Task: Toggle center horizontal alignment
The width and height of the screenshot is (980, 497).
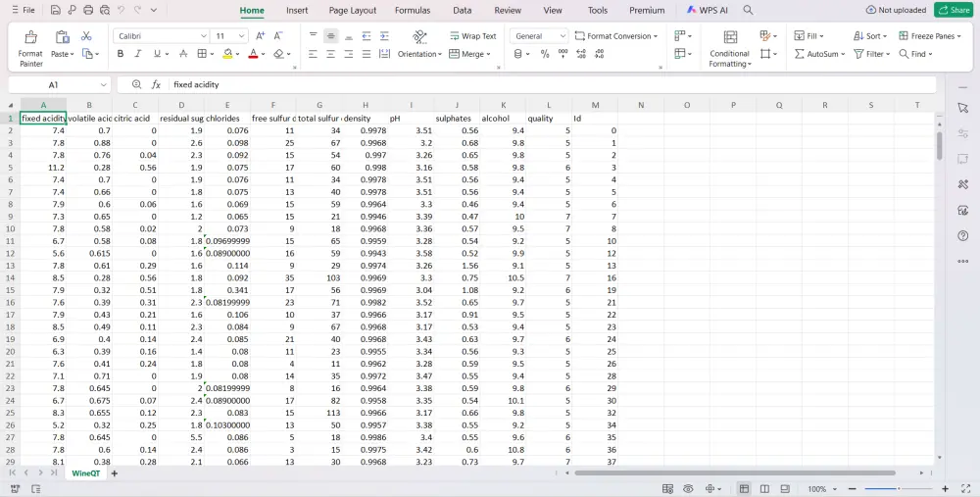Action: (x=330, y=54)
